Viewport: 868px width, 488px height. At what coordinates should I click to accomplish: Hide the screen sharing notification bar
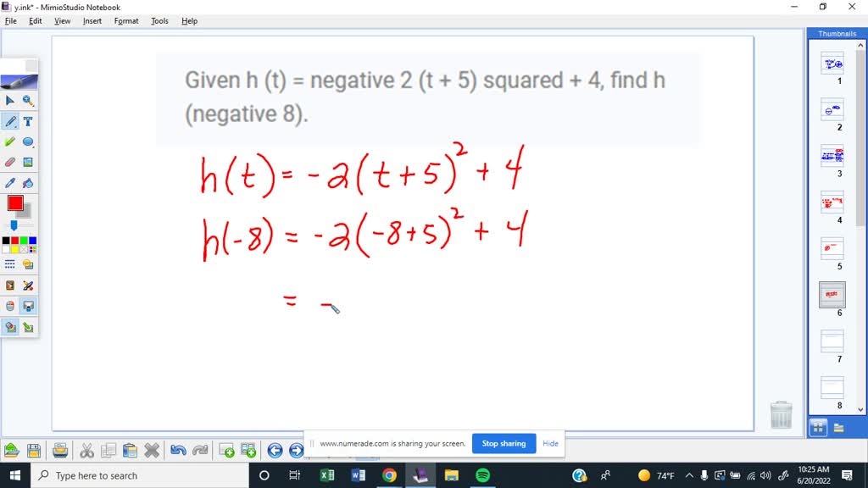[550, 443]
